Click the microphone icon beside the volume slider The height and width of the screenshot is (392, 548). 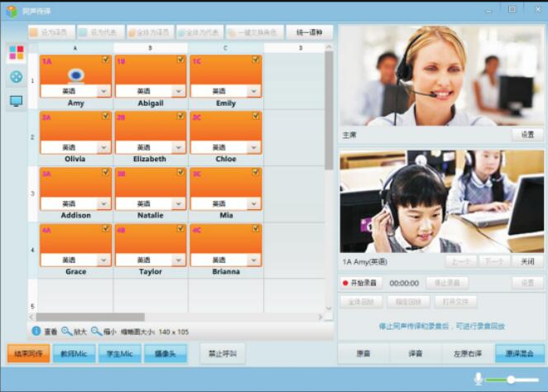[478, 379]
